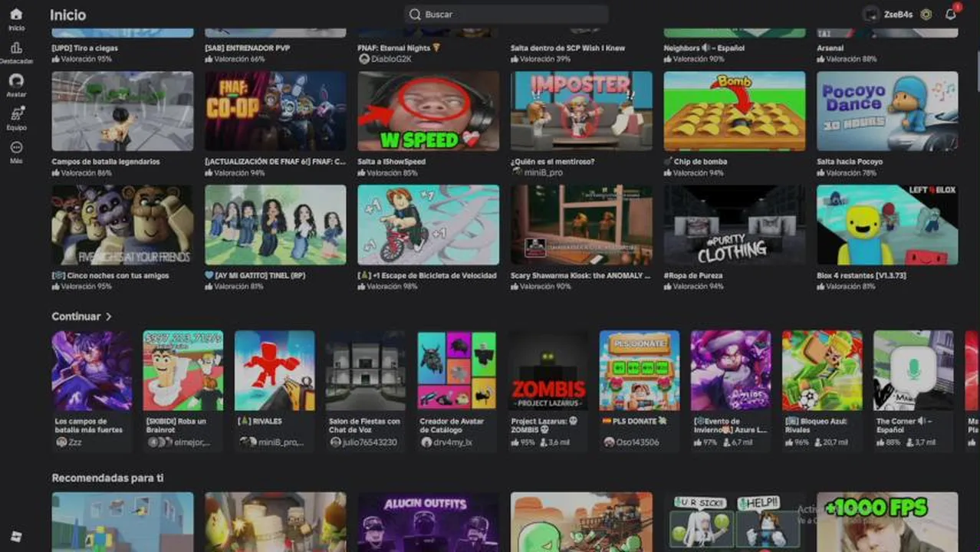The height and width of the screenshot is (552, 980).
Task: Open the Inicio home sidebar icon
Action: tap(16, 15)
